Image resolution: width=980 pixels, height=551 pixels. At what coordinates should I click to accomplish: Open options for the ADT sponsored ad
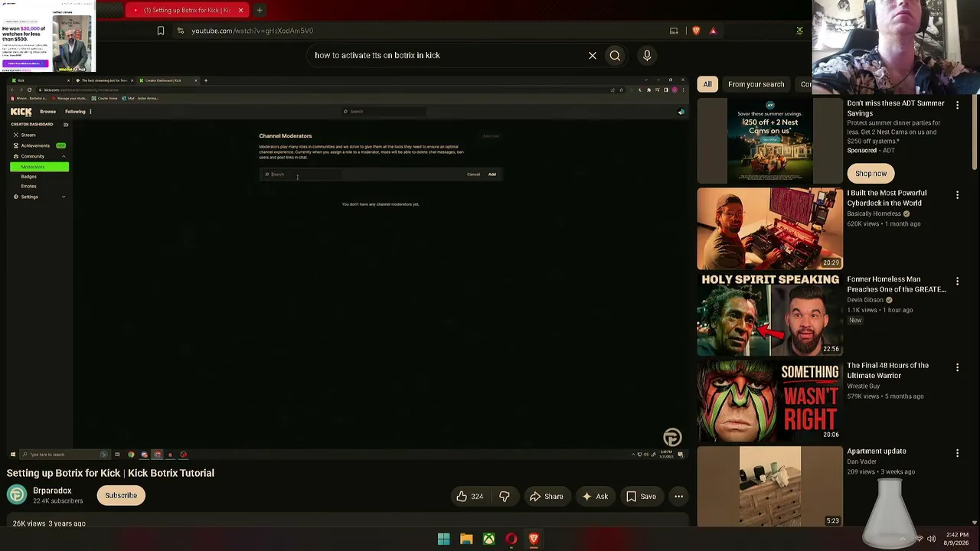pos(957,104)
